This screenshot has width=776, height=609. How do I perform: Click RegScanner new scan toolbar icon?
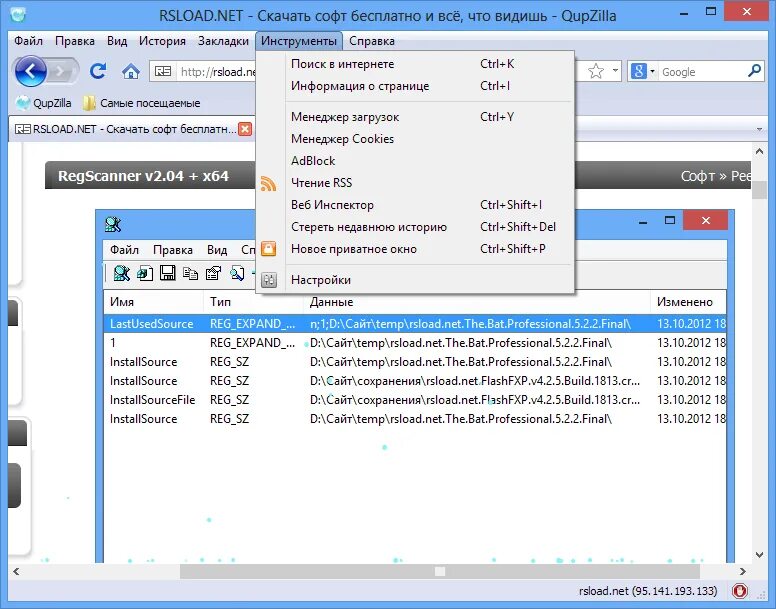[121, 273]
